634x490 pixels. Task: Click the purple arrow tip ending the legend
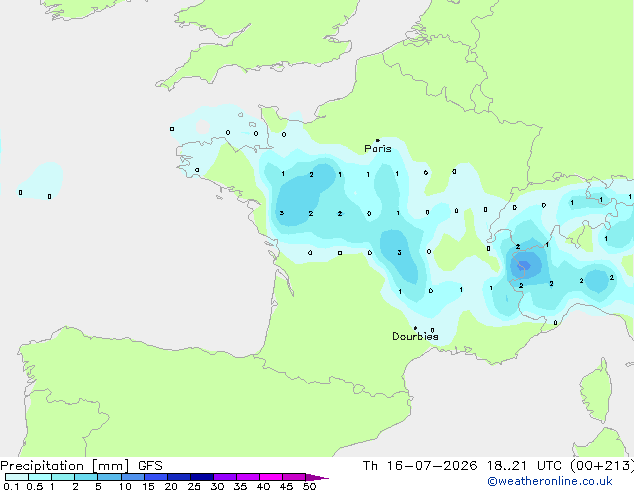point(317,477)
